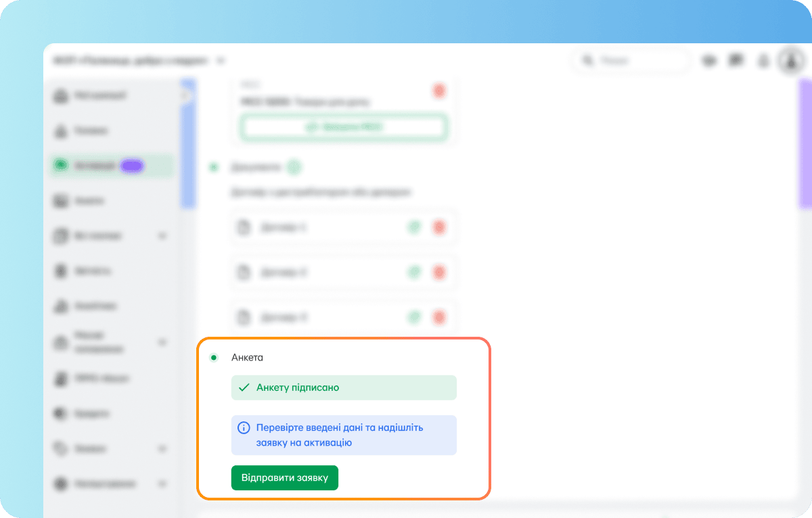Click the green outlined button in top card
The image size is (812, 518).
click(344, 126)
